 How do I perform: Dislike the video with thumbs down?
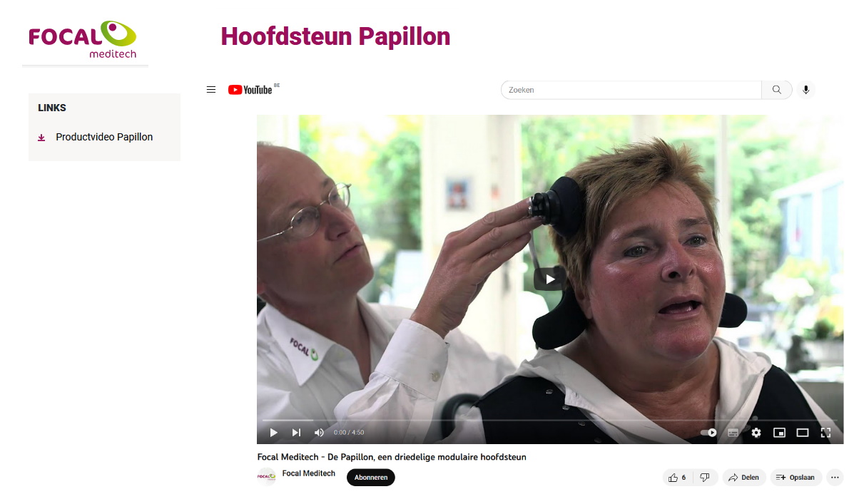click(705, 478)
